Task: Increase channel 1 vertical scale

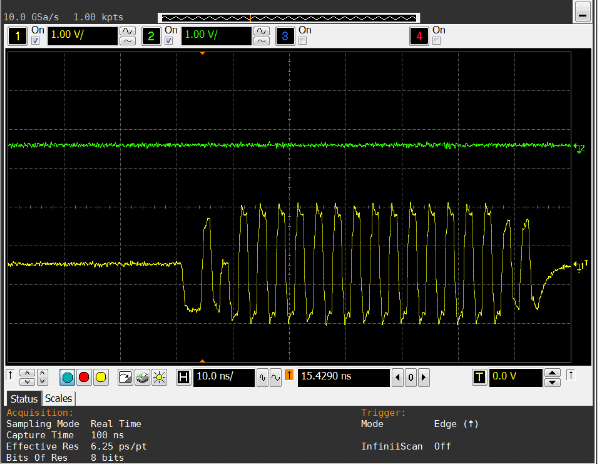Action: (127, 31)
